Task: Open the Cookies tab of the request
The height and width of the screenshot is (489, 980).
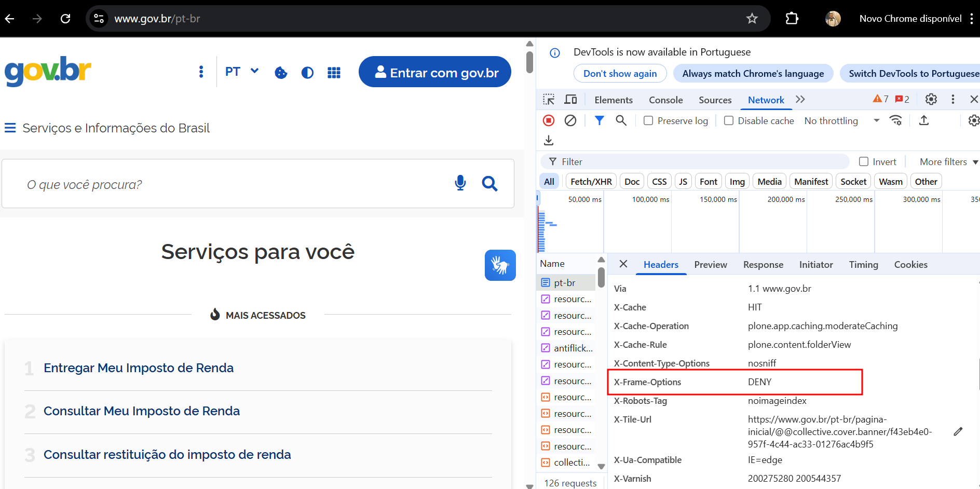Action: (x=911, y=264)
